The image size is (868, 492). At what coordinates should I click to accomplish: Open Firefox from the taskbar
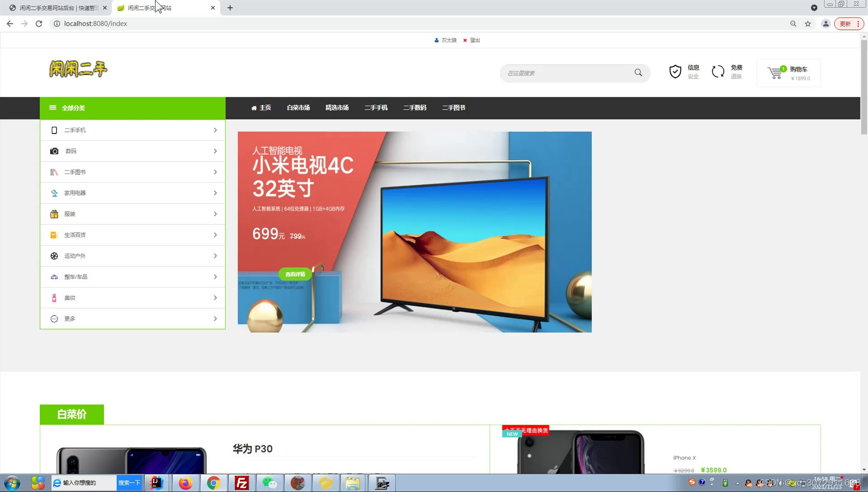pos(185,483)
